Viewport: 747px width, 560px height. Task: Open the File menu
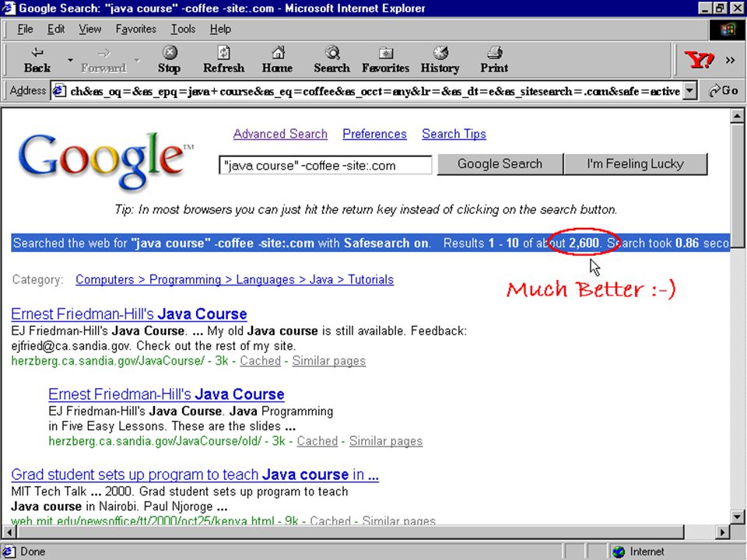tap(25, 29)
